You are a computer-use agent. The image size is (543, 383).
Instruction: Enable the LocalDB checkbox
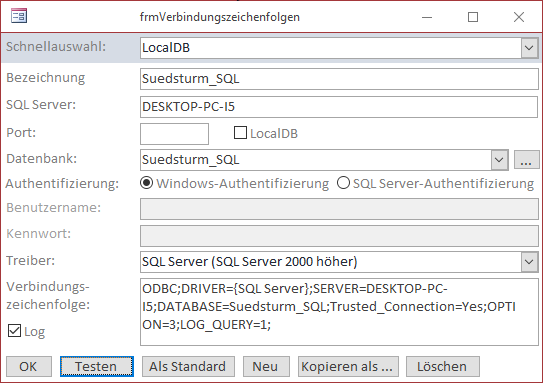point(240,133)
